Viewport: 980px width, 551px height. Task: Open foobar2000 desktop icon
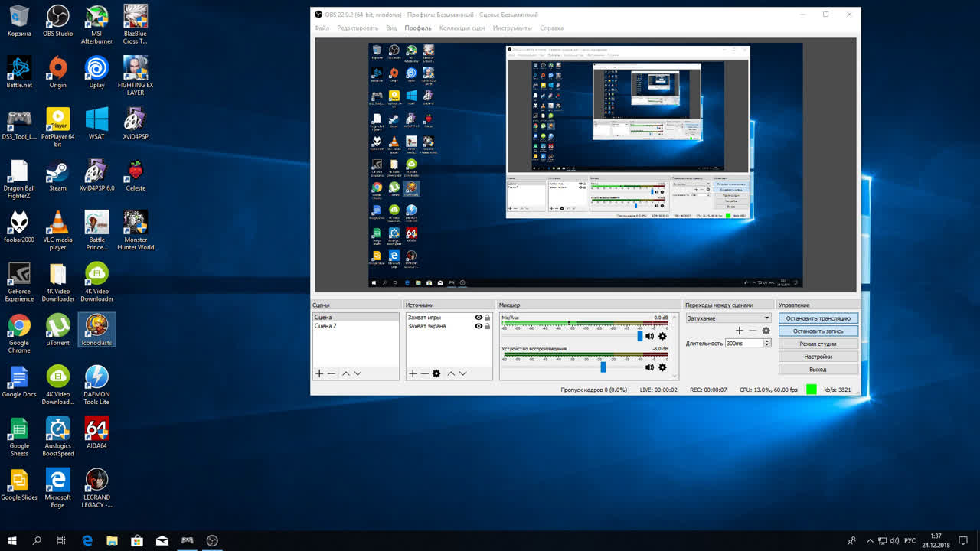[19, 227]
